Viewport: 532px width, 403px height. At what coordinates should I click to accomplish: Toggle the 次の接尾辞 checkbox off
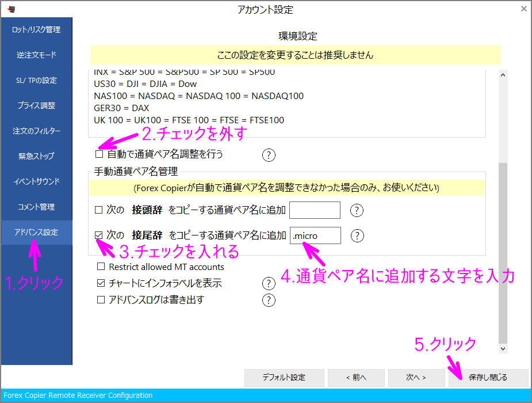[100, 235]
